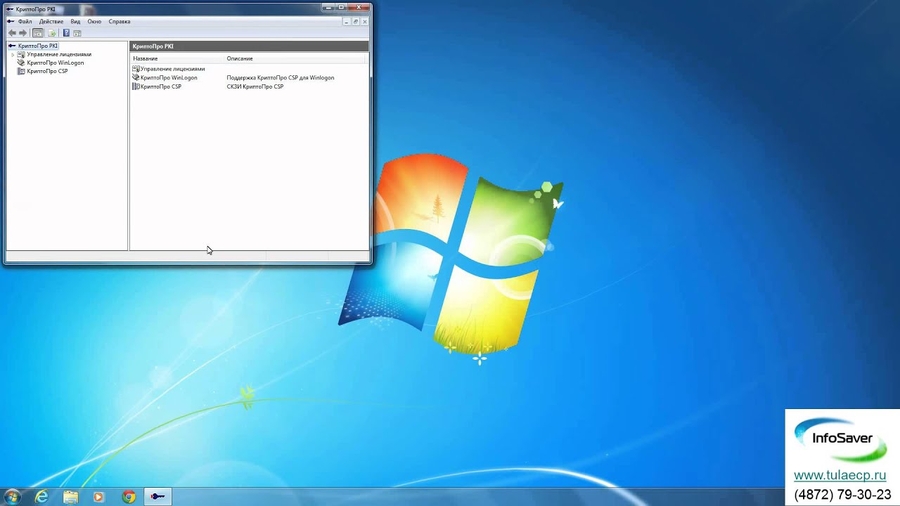The width and height of the screenshot is (900, 506).
Task: Open Help via the blue question-mark icon
Action: (x=66, y=33)
